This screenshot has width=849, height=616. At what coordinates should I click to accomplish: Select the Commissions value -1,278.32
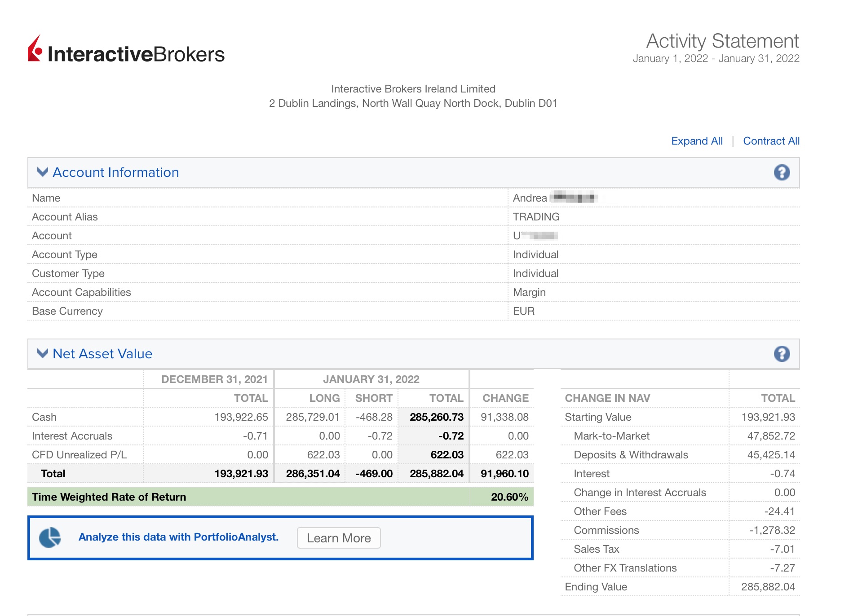click(772, 530)
